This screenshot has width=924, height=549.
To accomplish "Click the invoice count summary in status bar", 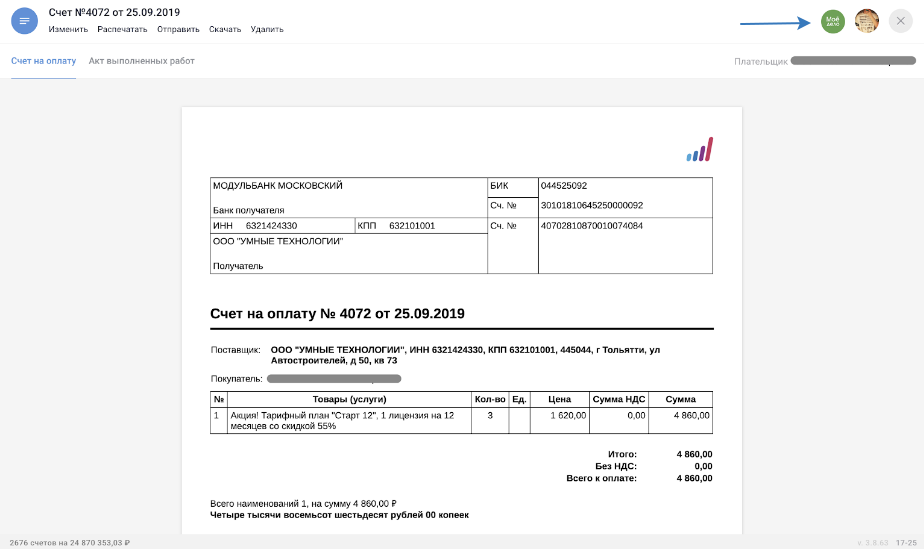I will tap(69, 542).
